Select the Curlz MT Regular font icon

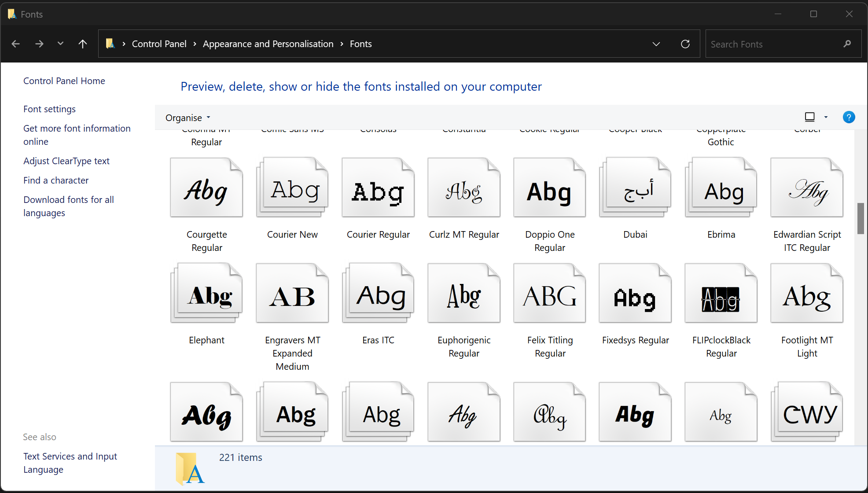pos(464,188)
